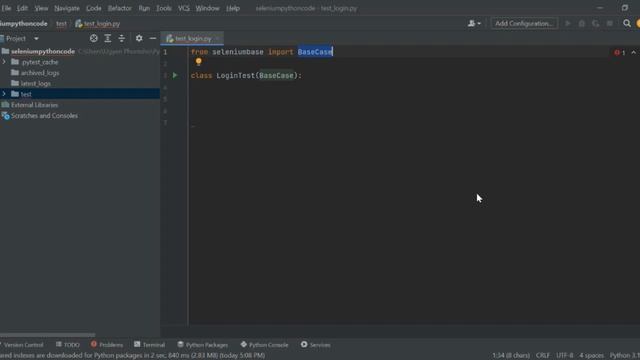Click the error indicator showing 1 problem
This screenshot has width=640, height=360.
click(x=620, y=52)
